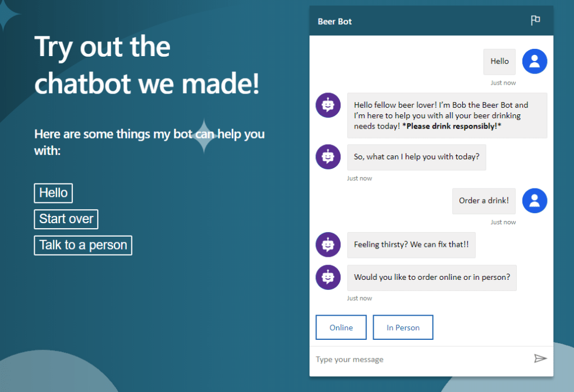The width and height of the screenshot is (574, 392).
Task: Click the "Feeling thirsty? We can fix that!!" bubble
Action: tap(411, 245)
